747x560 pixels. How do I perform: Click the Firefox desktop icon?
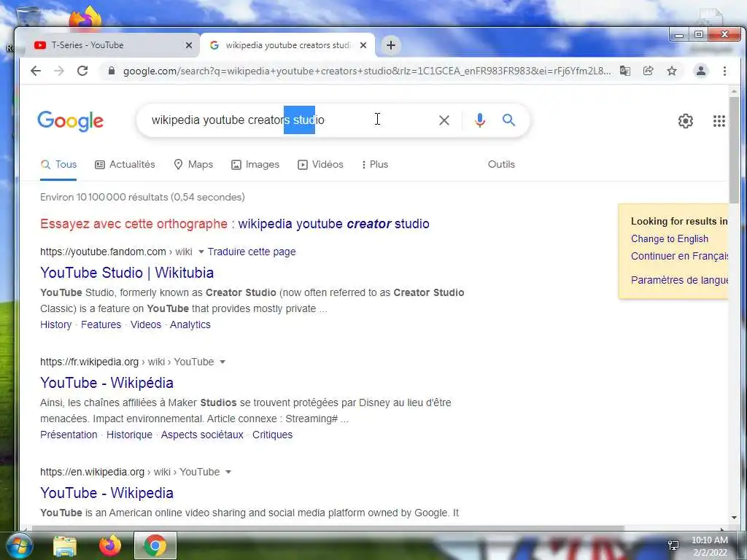tap(86, 17)
